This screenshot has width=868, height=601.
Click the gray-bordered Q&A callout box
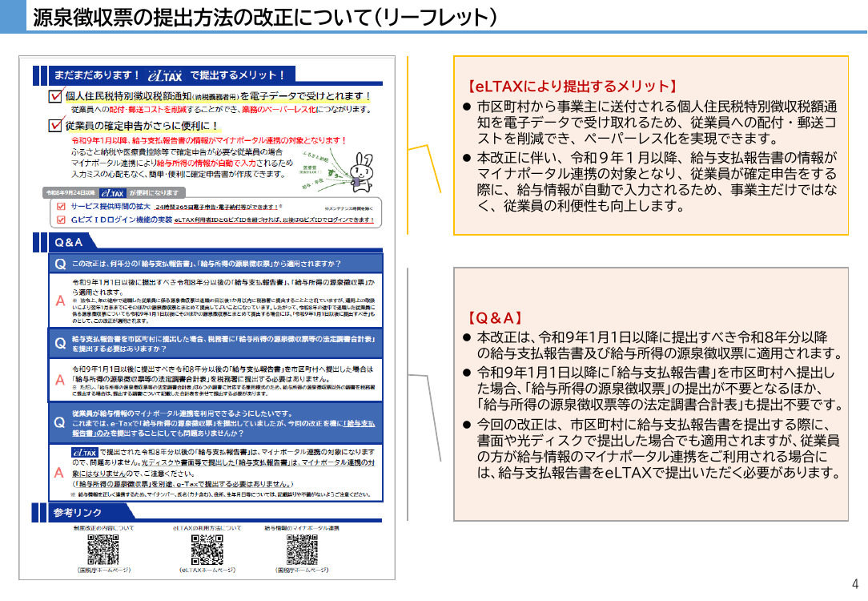pos(651,394)
